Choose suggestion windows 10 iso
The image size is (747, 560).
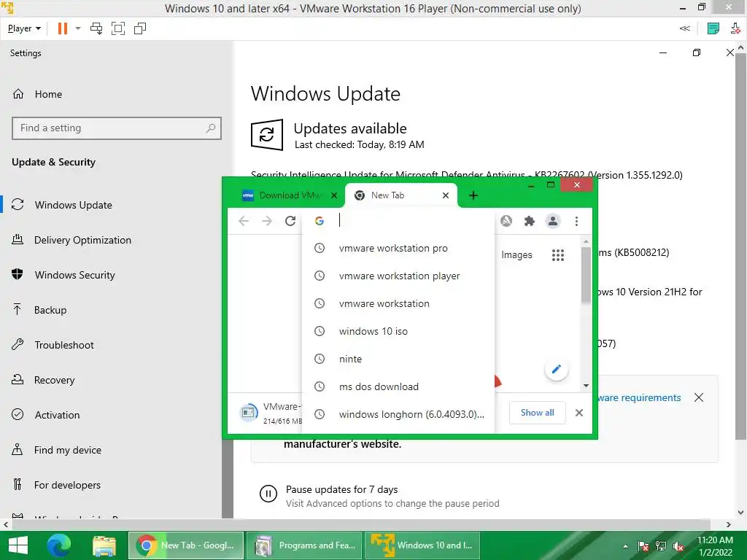coord(398,331)
